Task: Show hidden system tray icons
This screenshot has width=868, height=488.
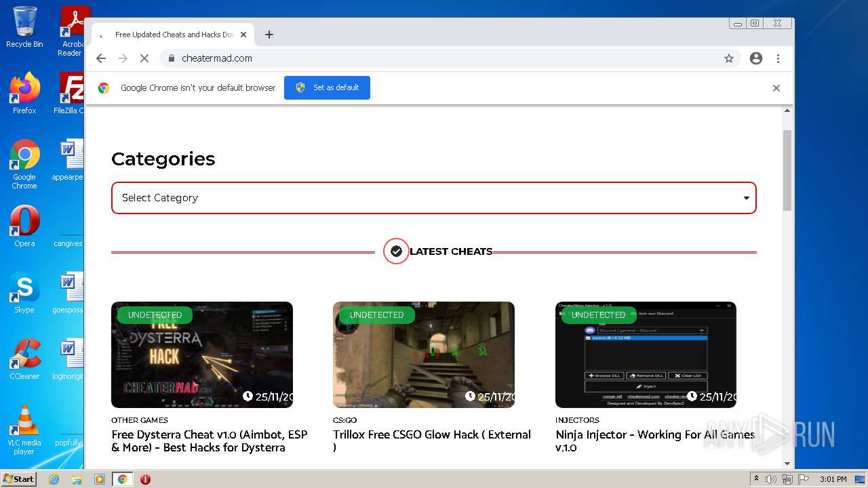Action: point(757,479)
